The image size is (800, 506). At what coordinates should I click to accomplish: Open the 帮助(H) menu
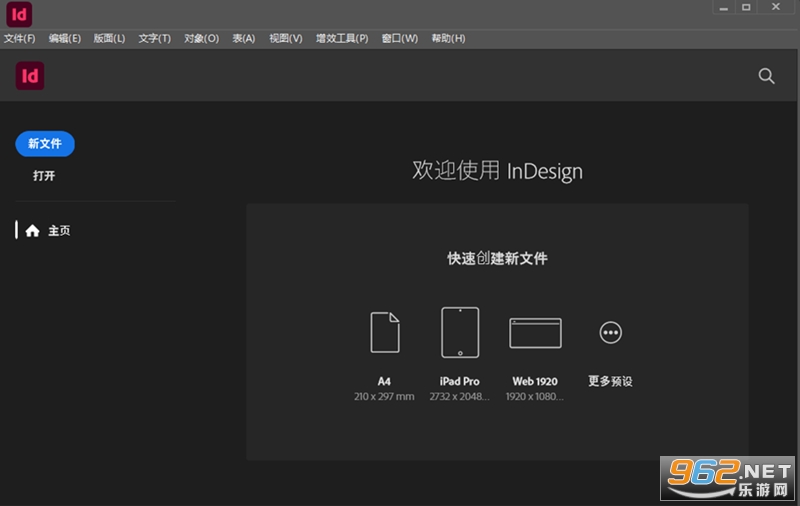click(448, 38)
